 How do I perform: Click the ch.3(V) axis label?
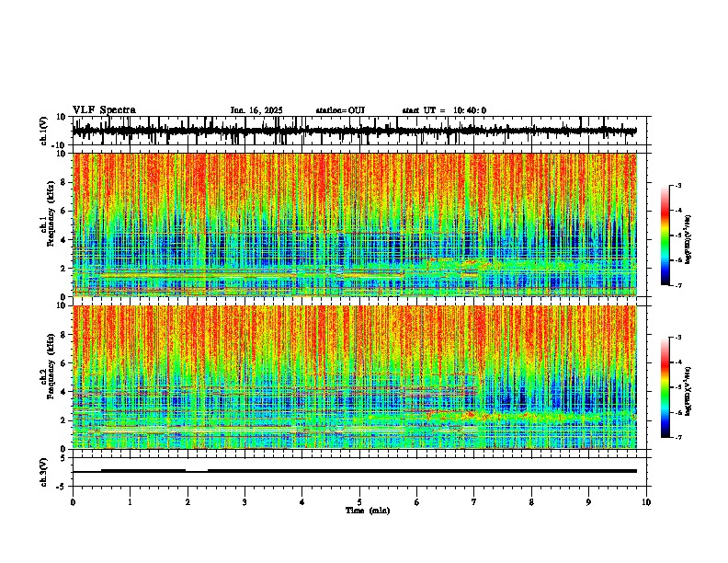[44, 472]
